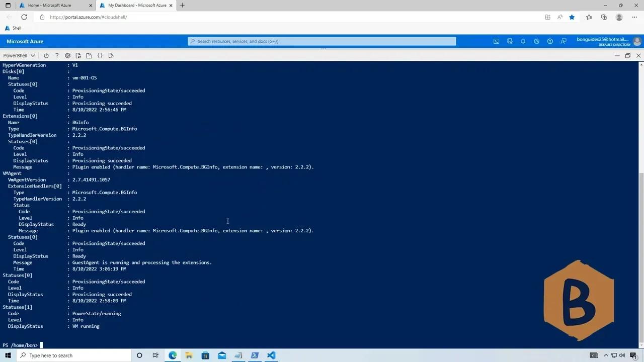This screenshot has height=362, width=644.
Task: Send feedback via the smiley icon
Action: [x=563, y=41]
